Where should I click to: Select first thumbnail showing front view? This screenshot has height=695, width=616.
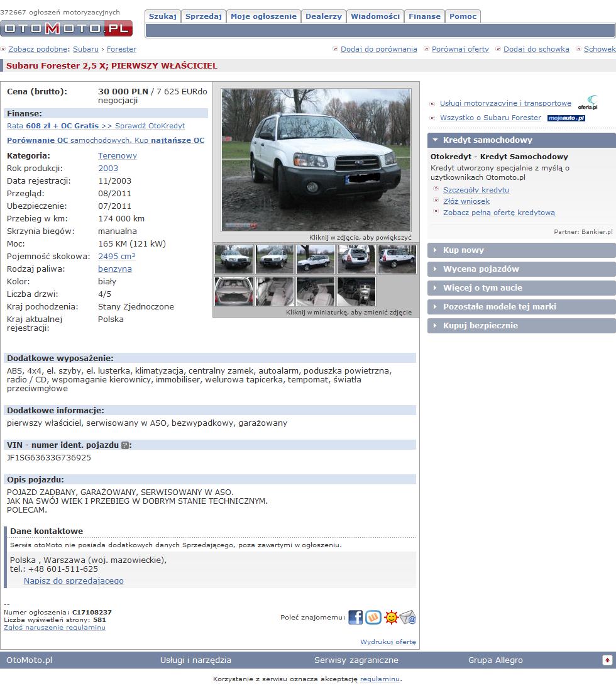234,259
